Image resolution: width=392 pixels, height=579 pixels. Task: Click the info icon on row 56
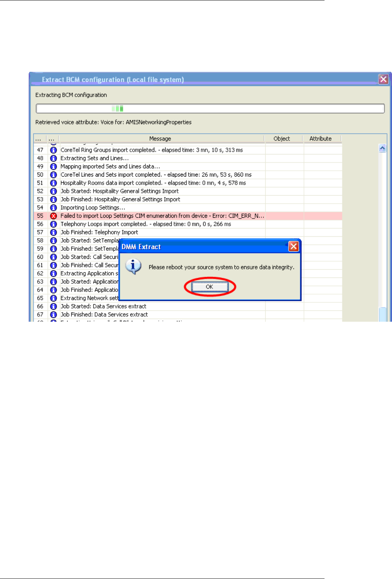pyautogui.click(x=54, y=224)
